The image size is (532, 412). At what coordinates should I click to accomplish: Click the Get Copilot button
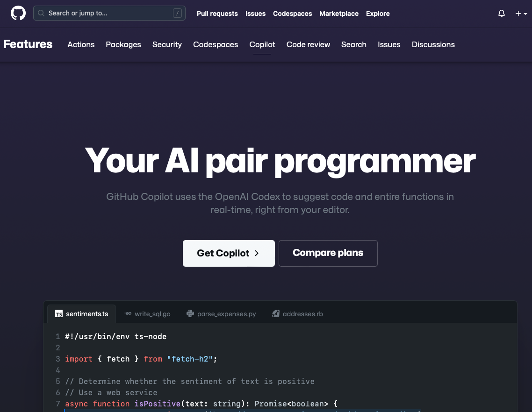[229, 253]
